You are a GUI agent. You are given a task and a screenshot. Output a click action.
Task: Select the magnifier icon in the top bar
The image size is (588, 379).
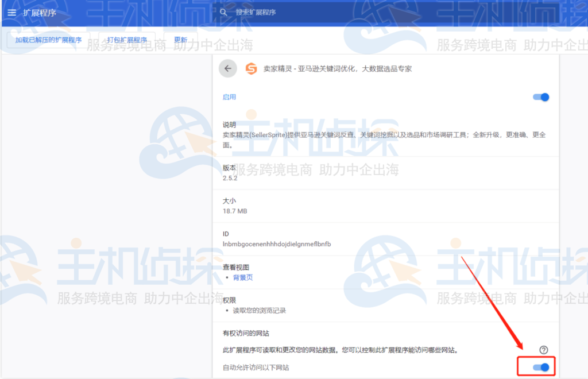tap(223, 11)
